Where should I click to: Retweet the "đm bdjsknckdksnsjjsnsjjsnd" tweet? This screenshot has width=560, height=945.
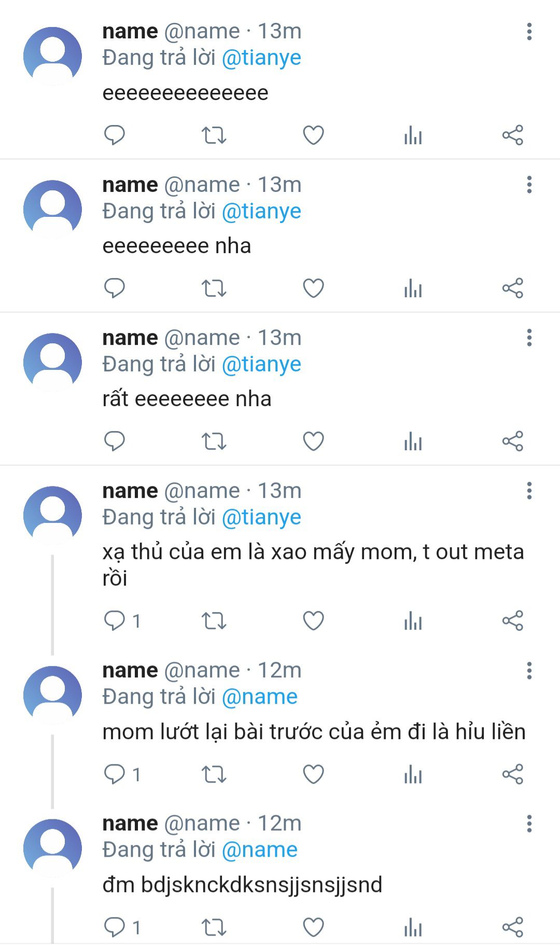coord(214,927)
